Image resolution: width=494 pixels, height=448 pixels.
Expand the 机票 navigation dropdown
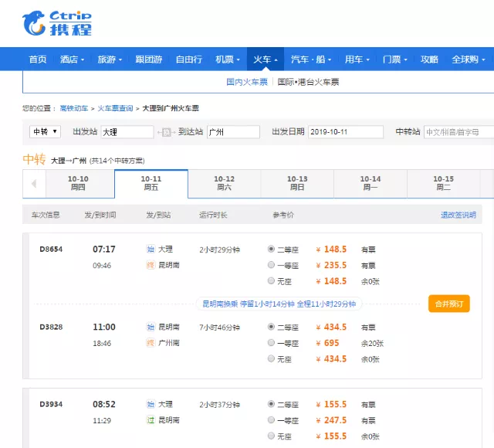(x=228, y=59)
